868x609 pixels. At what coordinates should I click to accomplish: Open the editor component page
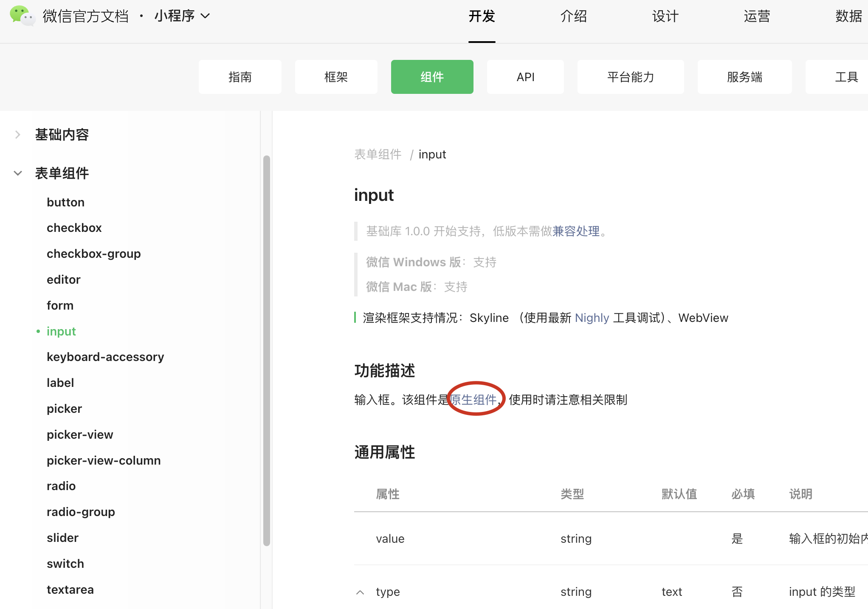pos(64,280)
